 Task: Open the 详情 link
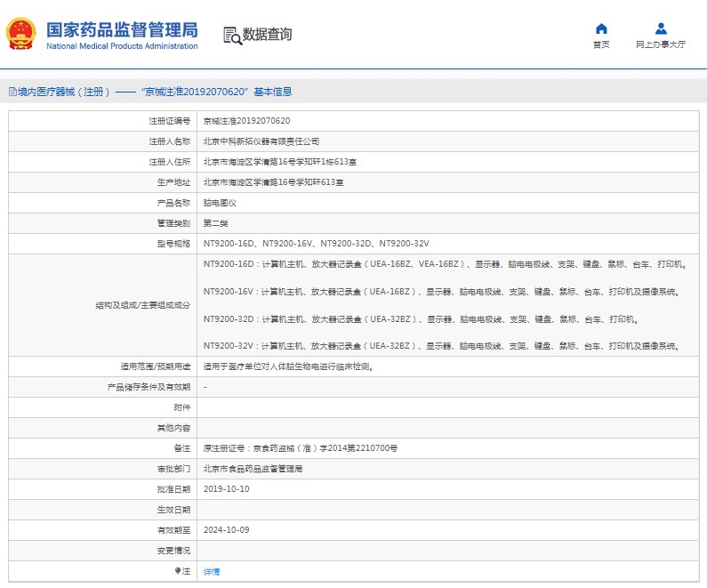pyautogui.click(x=212, y=571)
